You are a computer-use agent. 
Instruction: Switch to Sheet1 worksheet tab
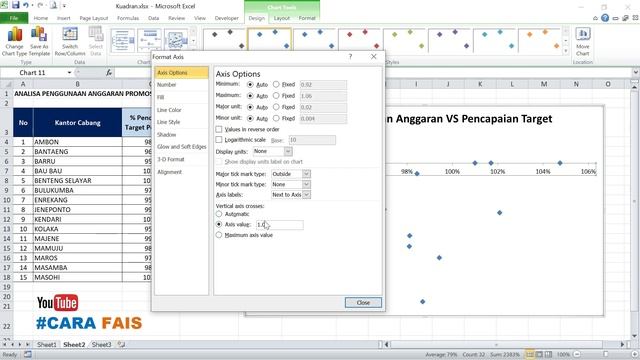(47, 344)
